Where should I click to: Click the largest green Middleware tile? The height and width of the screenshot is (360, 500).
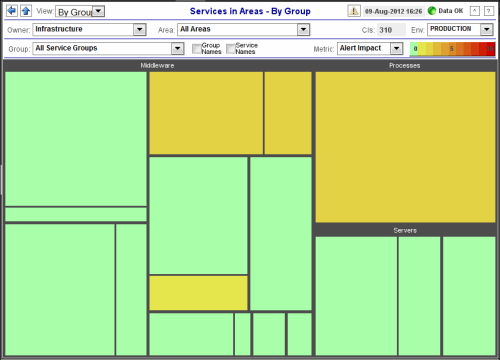click(x=76, y=139)
